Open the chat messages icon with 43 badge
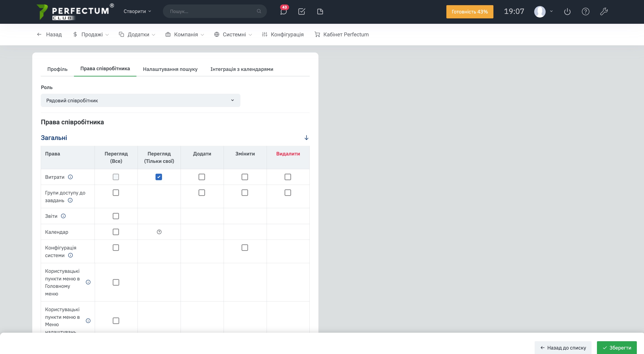The height and width of the screenshot is (354, 644). [283, 11]
